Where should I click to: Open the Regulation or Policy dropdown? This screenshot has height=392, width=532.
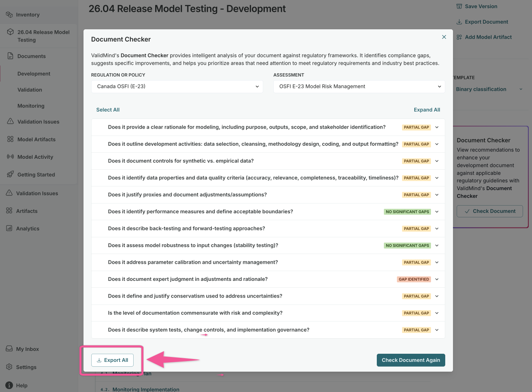click(177, 86)
